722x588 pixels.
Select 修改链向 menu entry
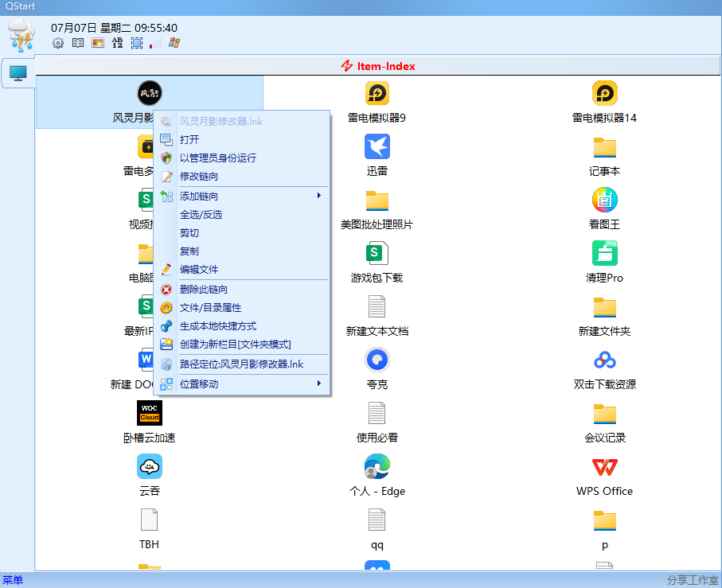(x=242, y=176)
